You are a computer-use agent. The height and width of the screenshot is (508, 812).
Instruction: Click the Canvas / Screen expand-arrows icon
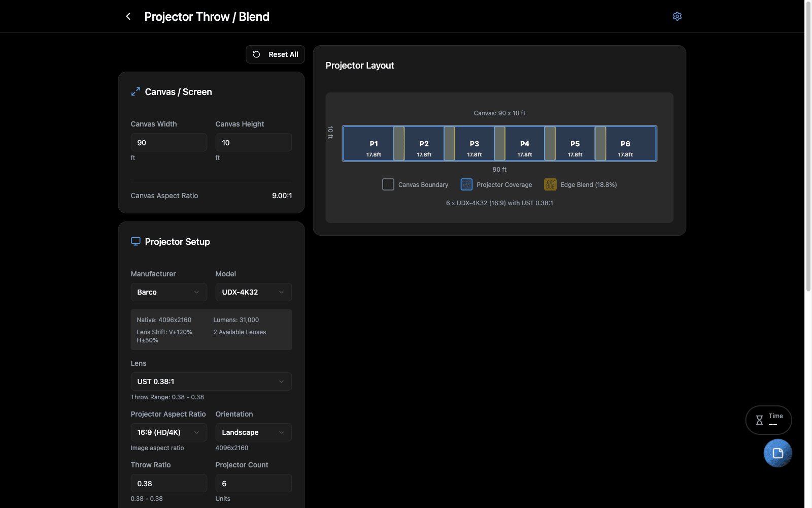136,92
